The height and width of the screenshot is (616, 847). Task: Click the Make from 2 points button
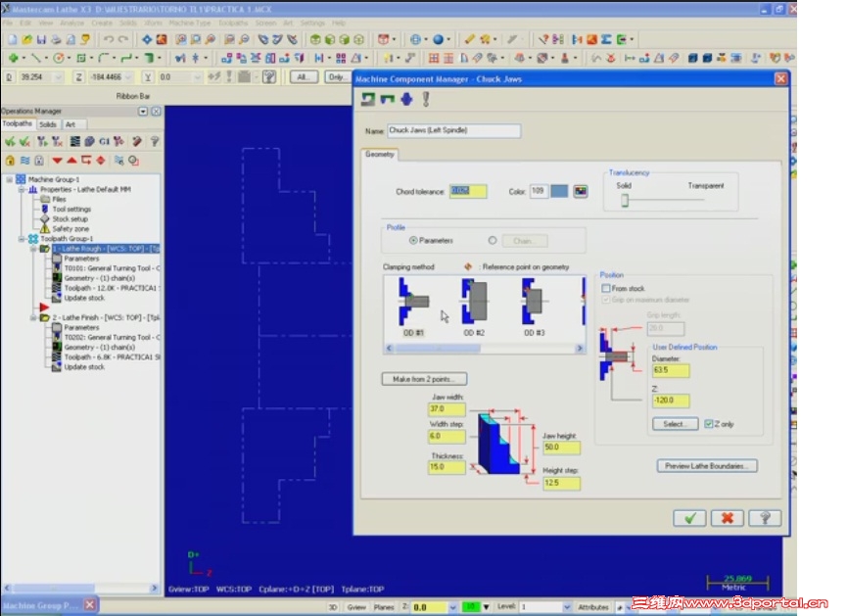(x=424, y=379)
